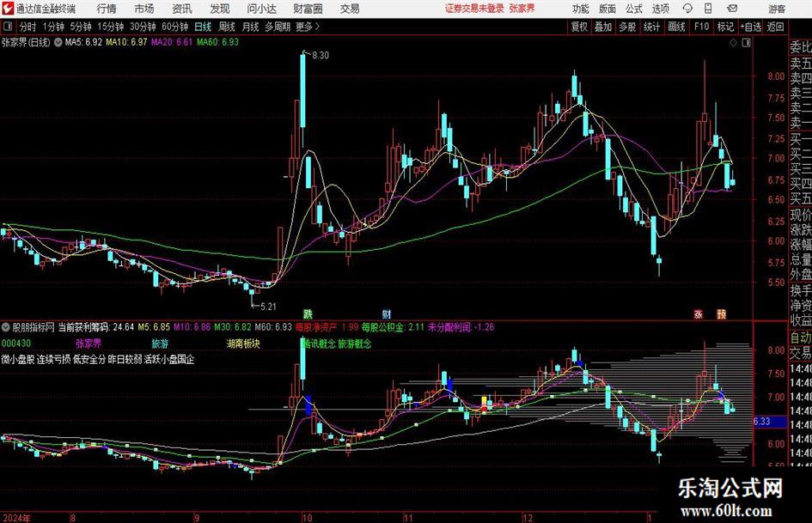Open the 版面 menu
The width and height of the screenshot is (812, 523).
coord(607,9)
